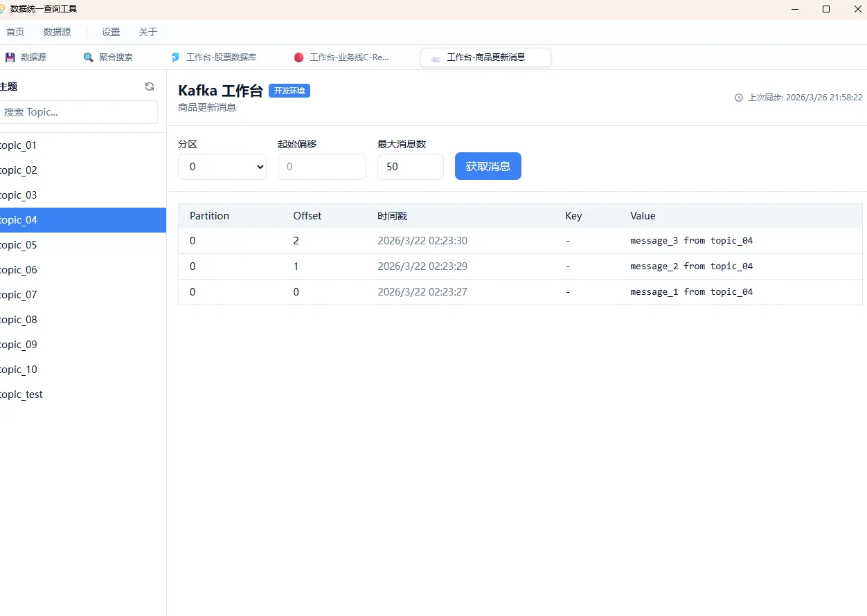Focus the 搜索 Topic search field
The height and width of the screenshot is (616, 867).
(80, 112)
